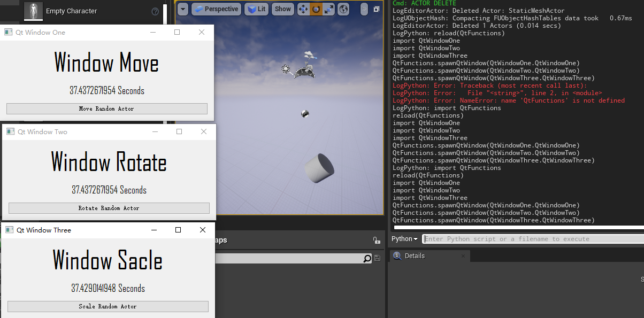Viewport: 644px width, 318px height.
Task: Open the Lit view mode dropdown
Action: click(x=257, y=9)
